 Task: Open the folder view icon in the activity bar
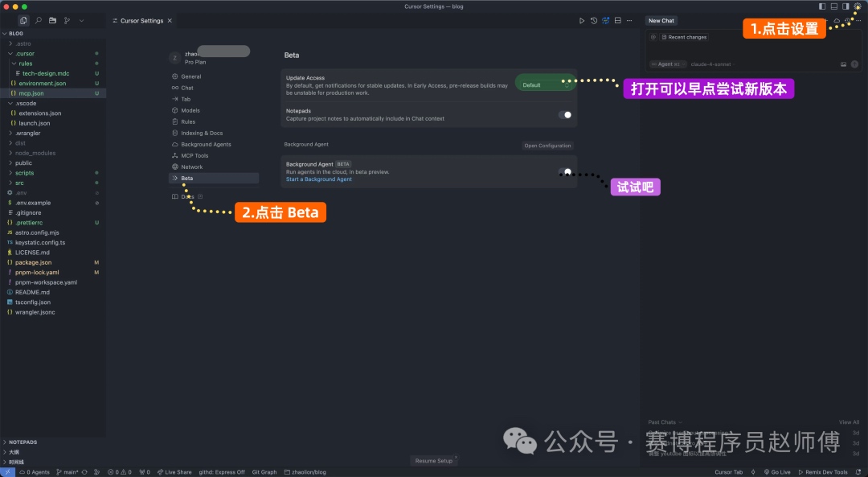pyautogui.click(x=52, y=20)
